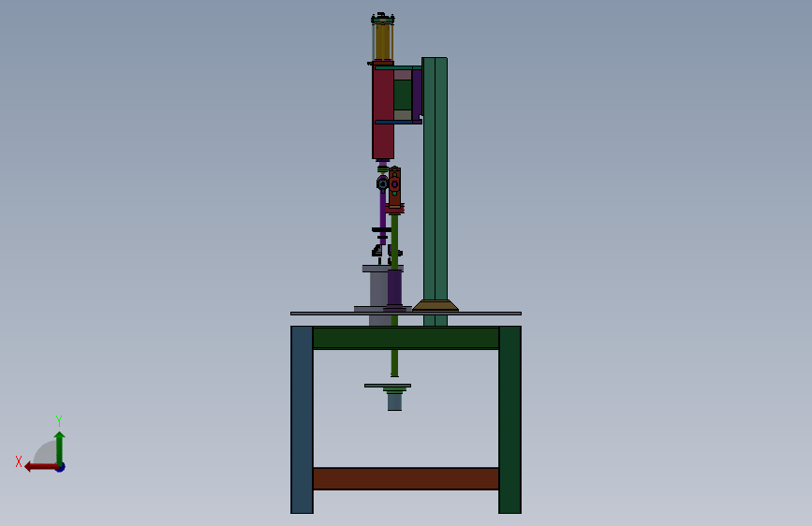This screenshot has width=812, height=526.
Task: Select the dark green right table leg
Action: [510, 419]
